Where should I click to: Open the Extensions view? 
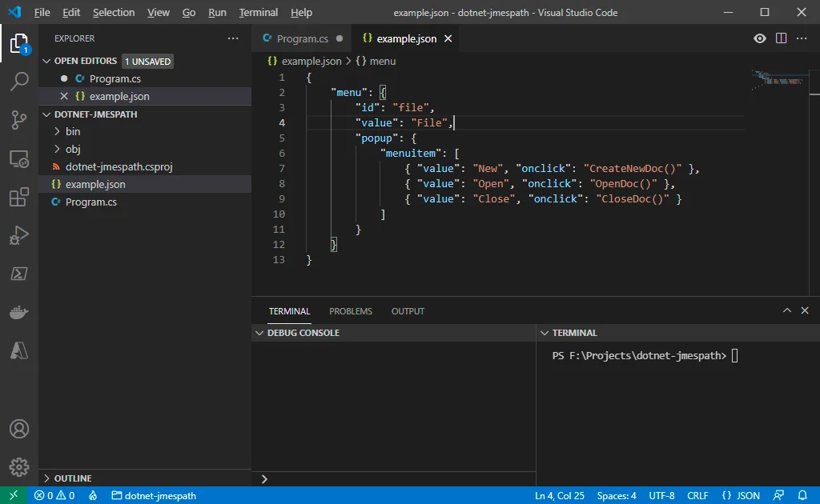[19, 197]
